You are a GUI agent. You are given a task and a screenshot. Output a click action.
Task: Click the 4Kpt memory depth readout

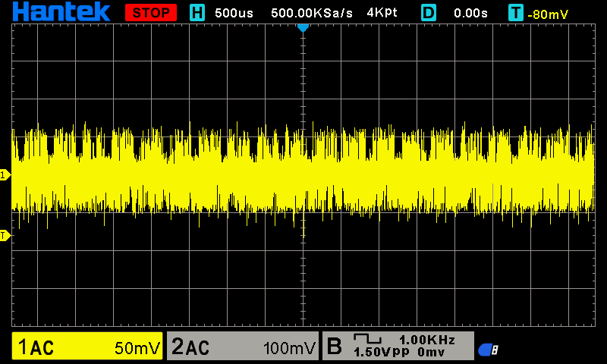tap(382, 13)
